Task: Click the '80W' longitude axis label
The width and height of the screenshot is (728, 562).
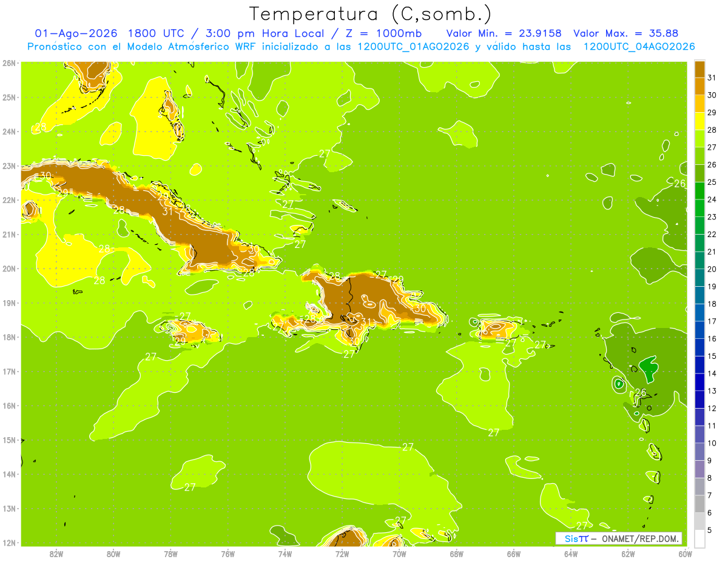Action: tap(113, 554)
